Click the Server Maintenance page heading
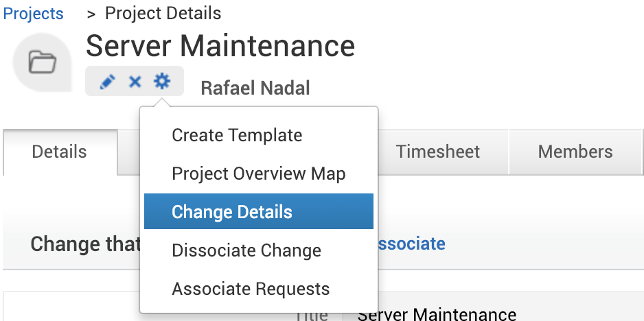This screenshot has height=321, width=644. (x=220, y=46)
